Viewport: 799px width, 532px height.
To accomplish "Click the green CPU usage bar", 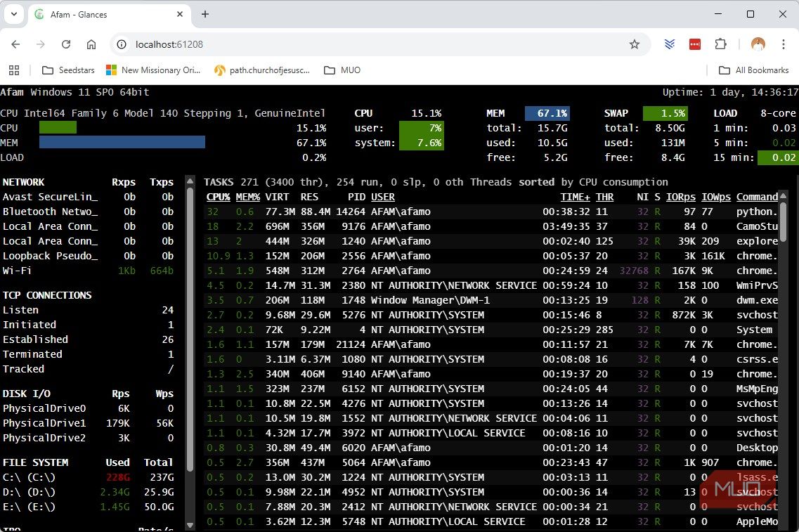I will [58, 127].
